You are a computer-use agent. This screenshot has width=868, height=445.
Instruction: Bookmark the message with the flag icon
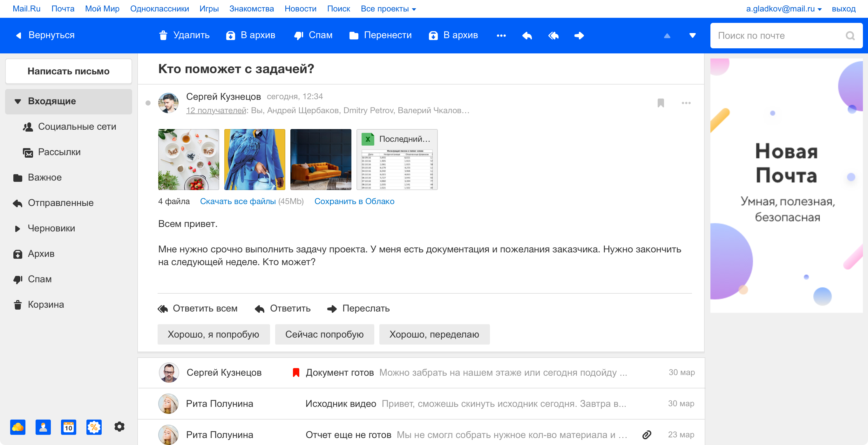coord(660,103)
